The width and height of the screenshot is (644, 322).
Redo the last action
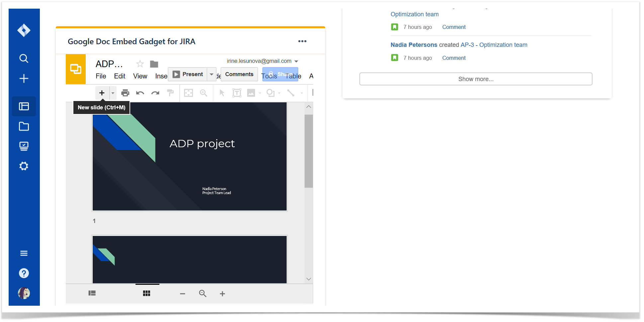(x=155, y=93)
